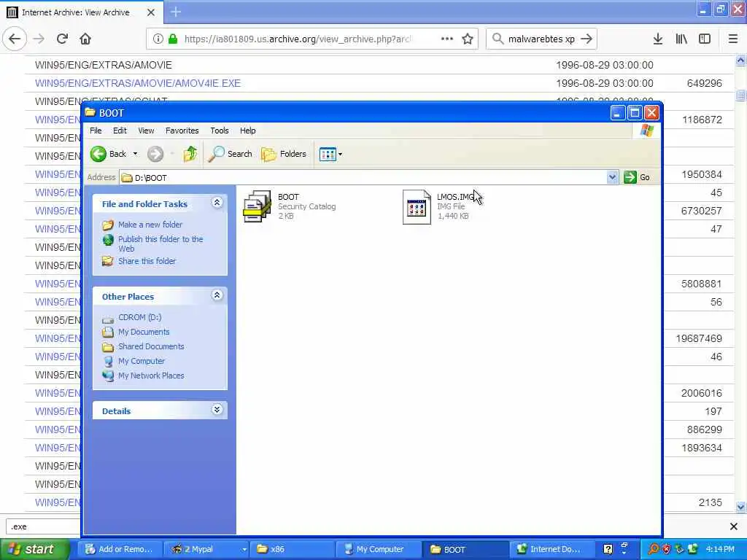The height and width of the screenshot is (560, 747).
Task: Click the Forward arrow in Explorer toolbar
Action: (x=155, y=154)
